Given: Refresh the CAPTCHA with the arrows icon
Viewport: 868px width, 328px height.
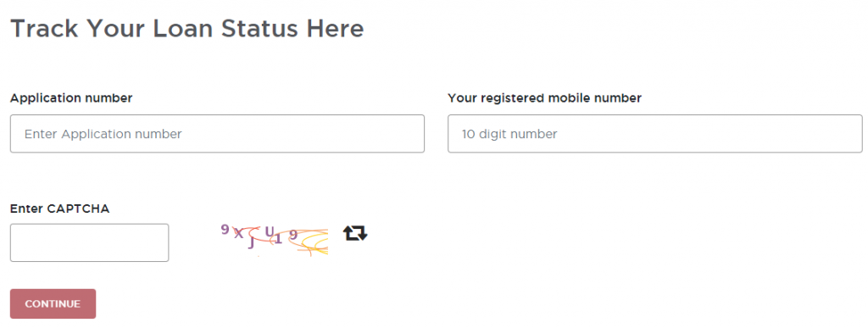Looking at the screenshot, I should (355, 233).
